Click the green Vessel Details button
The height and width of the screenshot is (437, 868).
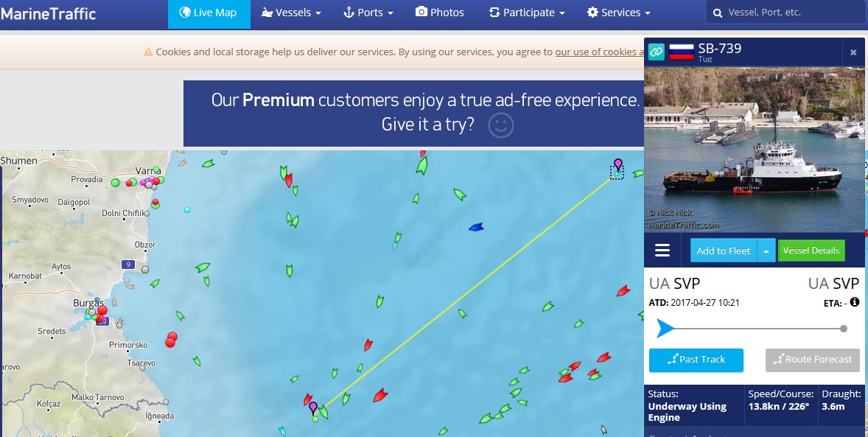pos(811,251)
